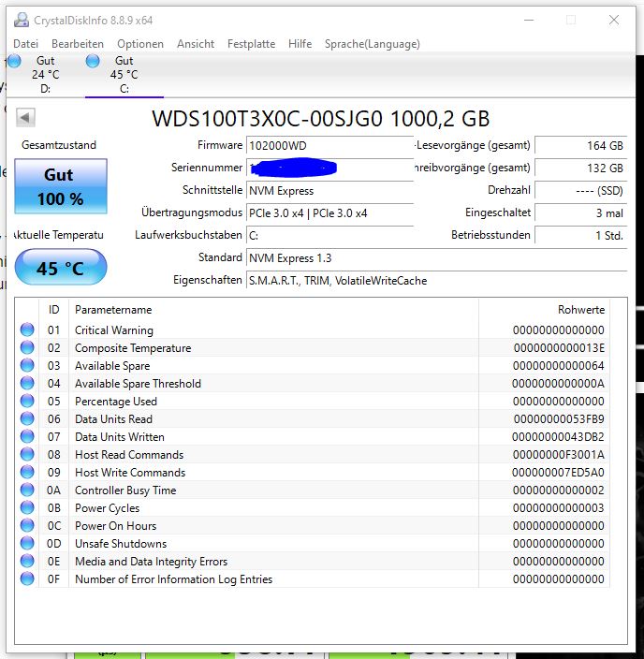The width and height of the screenshot is (644, 659).
Task: Click the Controller Busy Time parameter name
Action: click(x=125, y=491)
